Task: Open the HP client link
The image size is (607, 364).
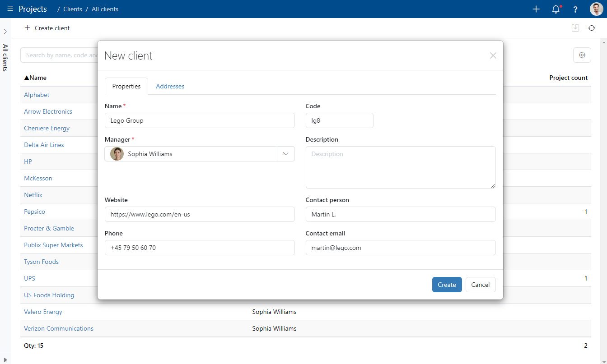Action: pyautogui.click(x=28, y=161)
